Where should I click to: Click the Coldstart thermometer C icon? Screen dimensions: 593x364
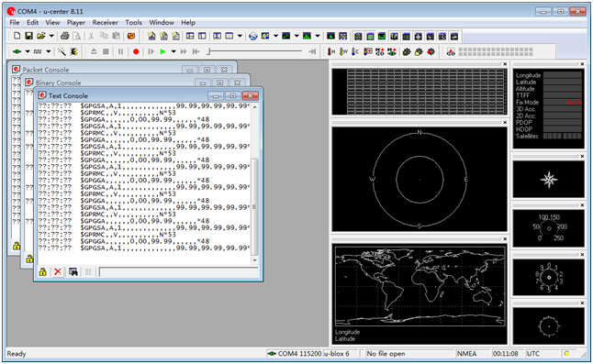click(x=355, y=51)
